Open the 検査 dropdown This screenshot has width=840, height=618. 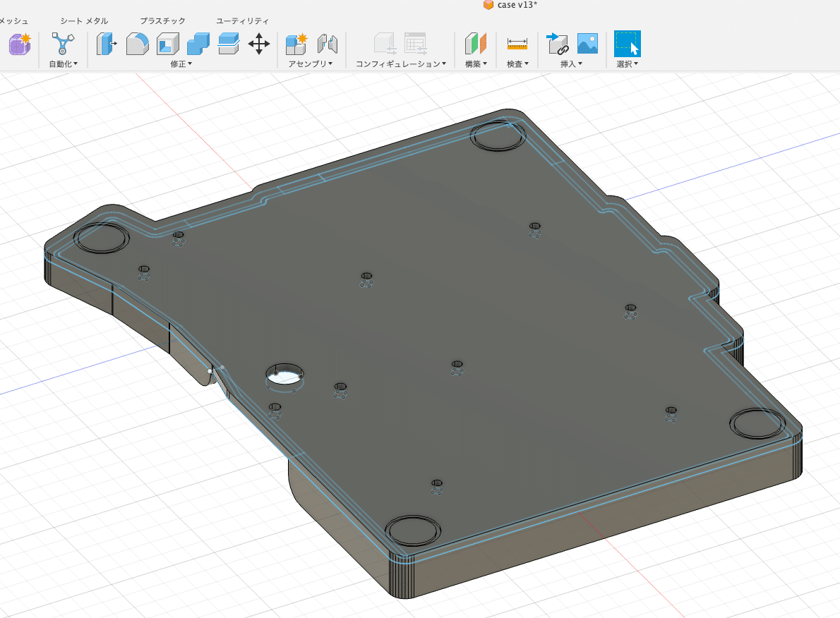[517, 63]
